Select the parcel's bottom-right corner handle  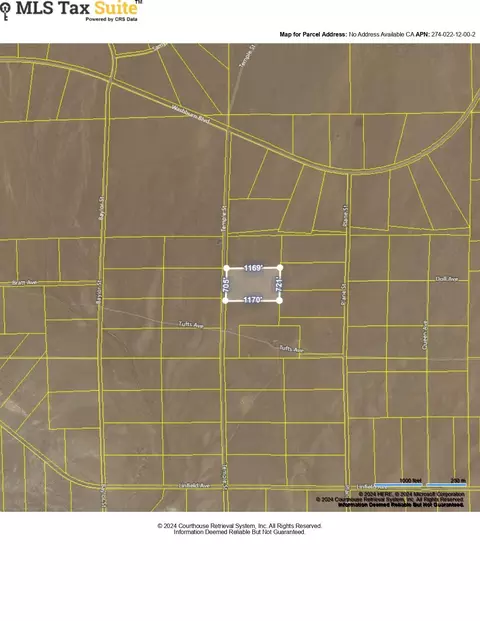tap(279, 300)
